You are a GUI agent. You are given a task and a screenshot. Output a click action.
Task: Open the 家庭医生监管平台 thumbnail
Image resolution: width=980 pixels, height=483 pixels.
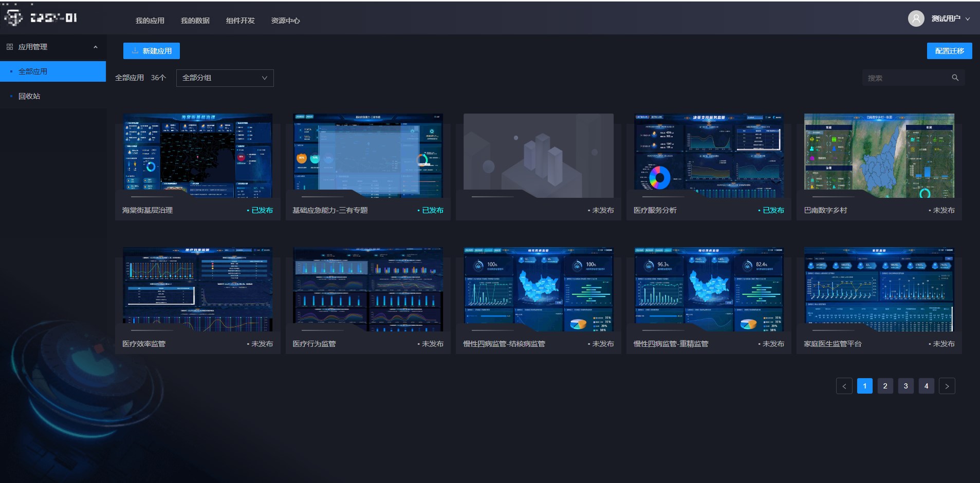(879, 289)
